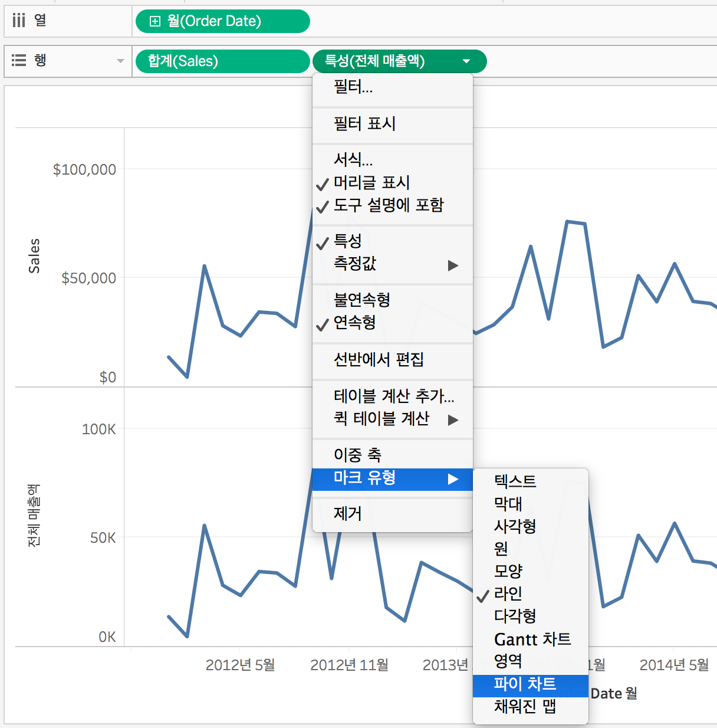Click the 50K axis label
Viewport: 717px width, 728px height.
pos(103,537)
